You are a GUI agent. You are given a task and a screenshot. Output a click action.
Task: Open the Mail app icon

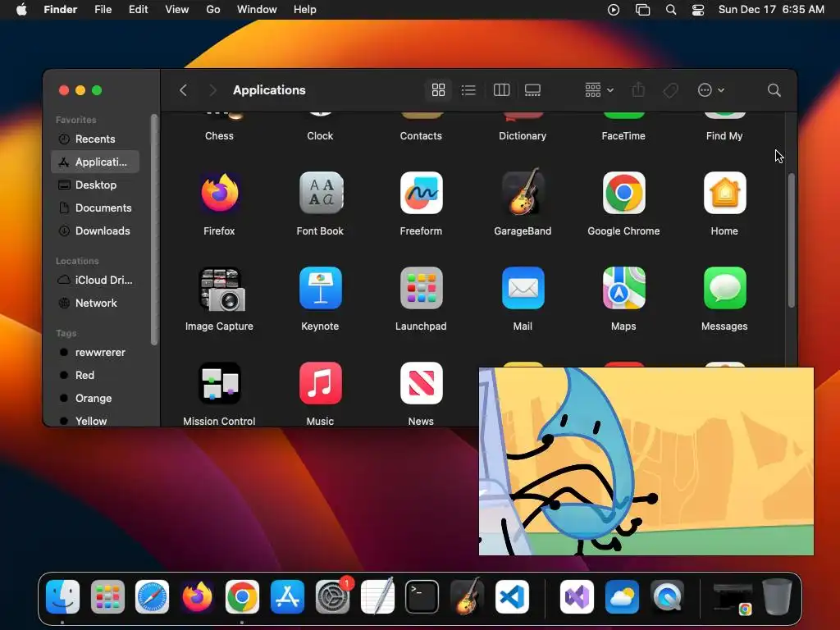(523, 288)
